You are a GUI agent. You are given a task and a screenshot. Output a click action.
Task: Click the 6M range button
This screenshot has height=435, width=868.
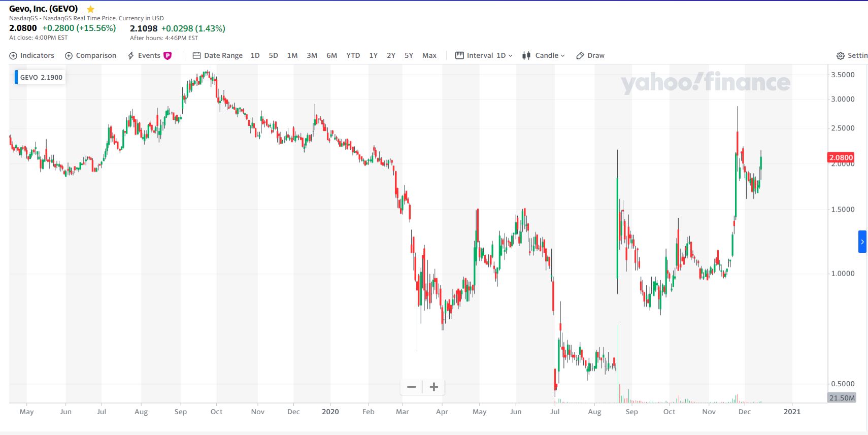pyautogui.click(x=331, y=56)
